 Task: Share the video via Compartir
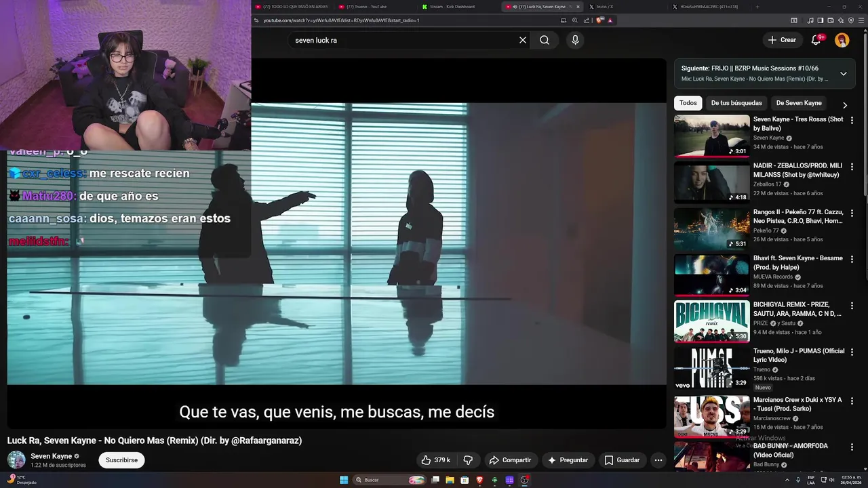[510, 460]
